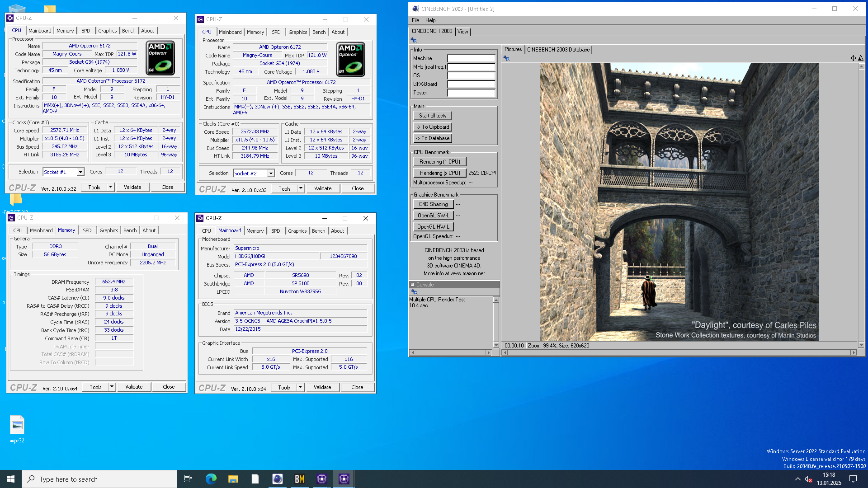Start the OpenGL SW-L benchmark
Screen dimensions: 868x488
point(433,216)
